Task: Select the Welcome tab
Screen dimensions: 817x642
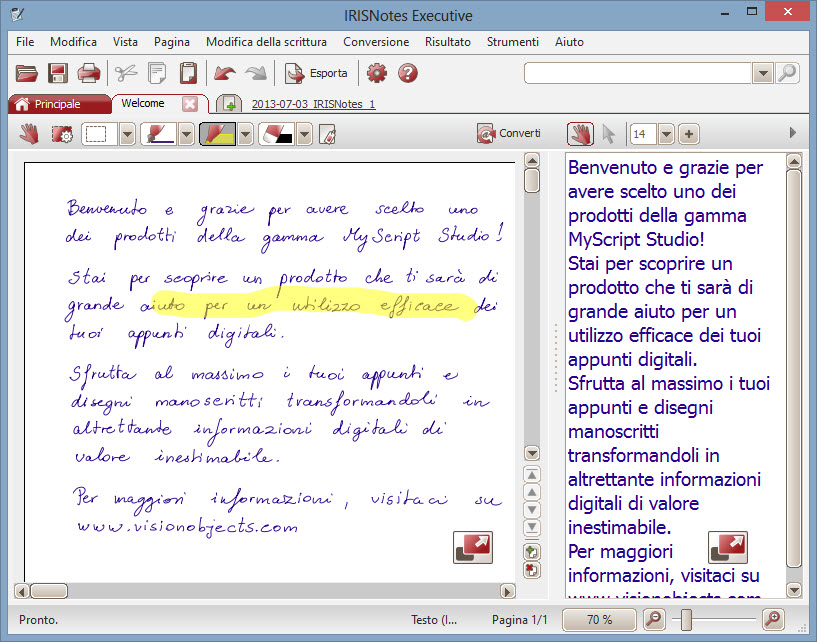Action: [x=143, y=103]
